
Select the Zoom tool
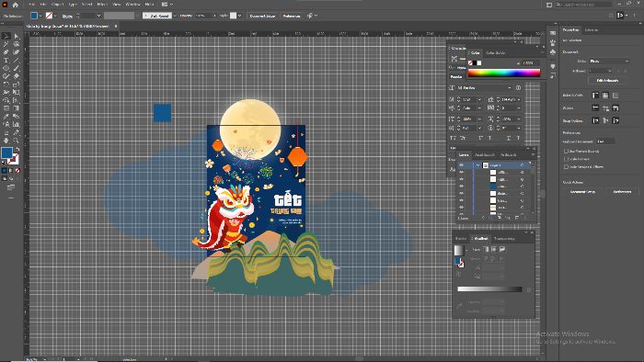[x=17, y=141]
